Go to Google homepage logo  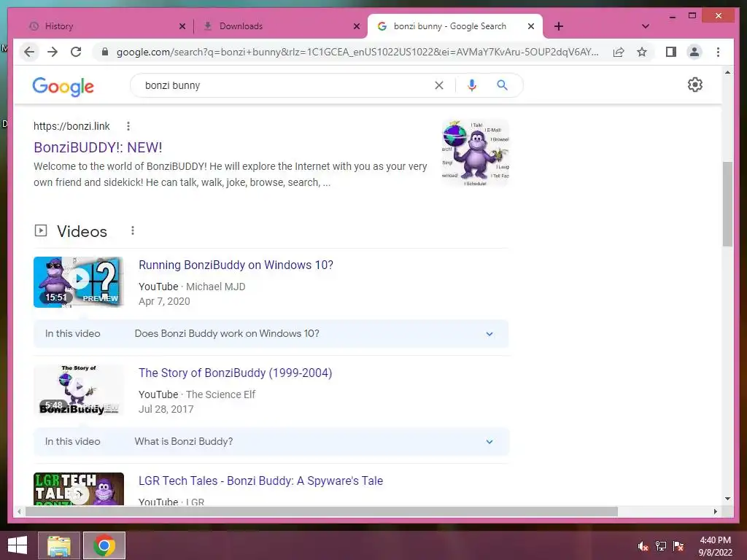[63, 86]
